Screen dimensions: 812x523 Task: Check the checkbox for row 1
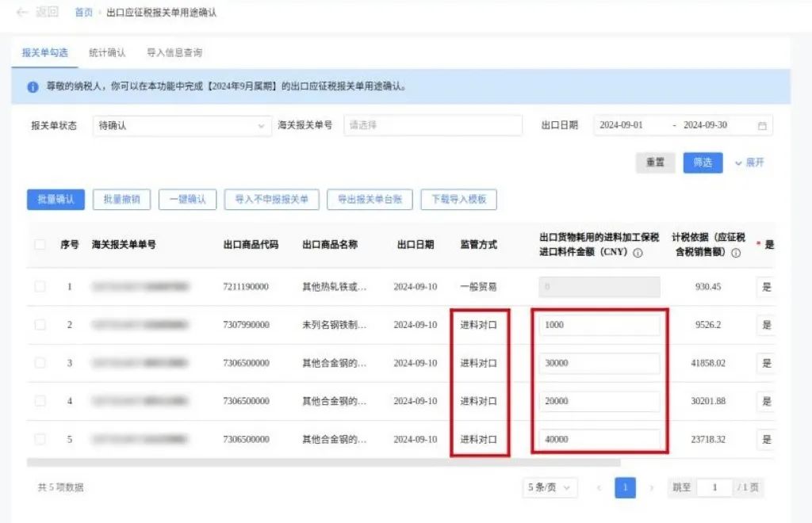pyautogui.click(x=40, y=286)
